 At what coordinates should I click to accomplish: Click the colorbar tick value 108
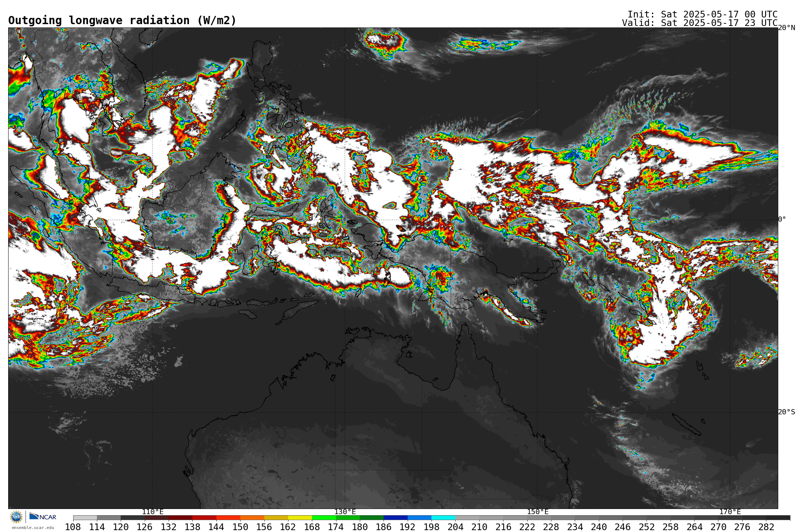coord(73,527)
